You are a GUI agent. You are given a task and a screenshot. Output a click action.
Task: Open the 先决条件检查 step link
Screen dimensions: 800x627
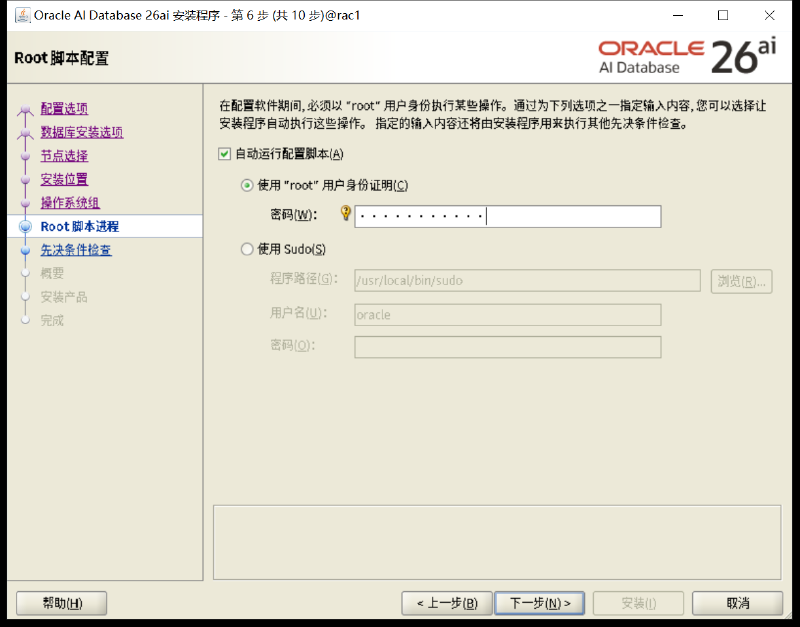click(x=76, y=249)
